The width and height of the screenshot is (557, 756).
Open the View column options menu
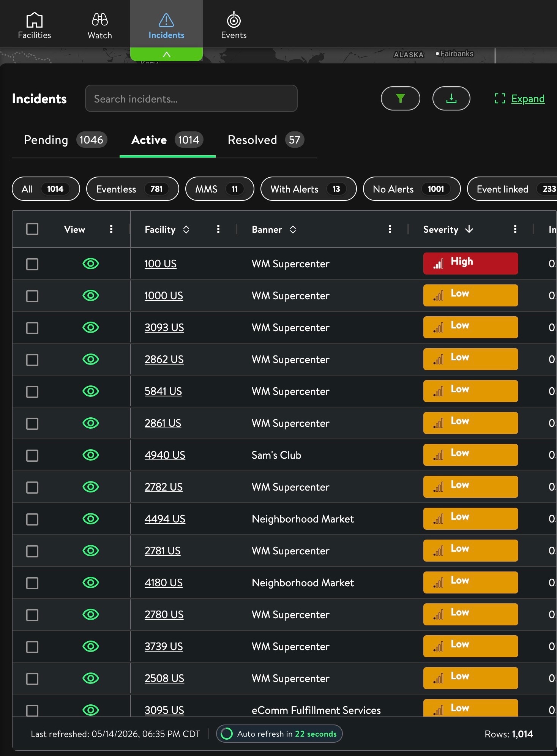111,229
